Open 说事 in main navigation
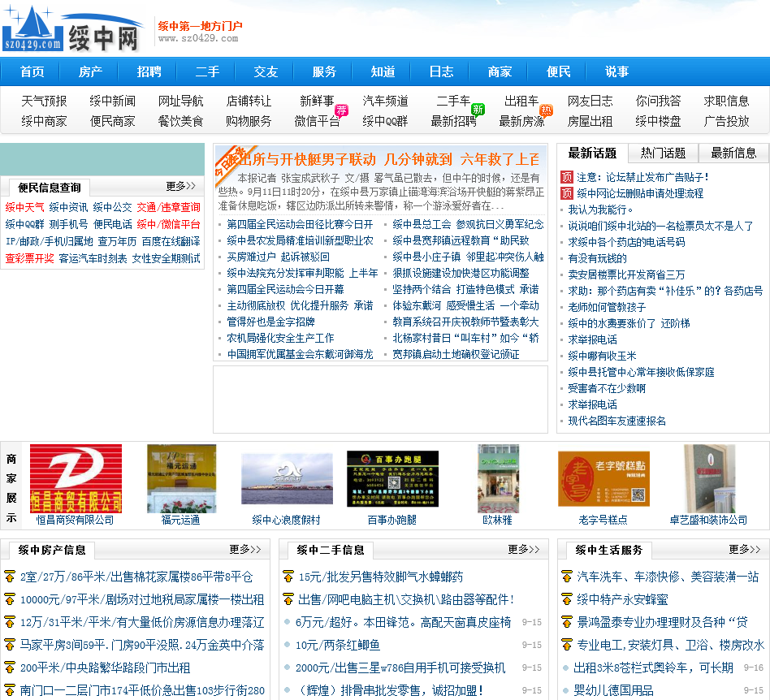770x700 pixels. tap(616, 71)
